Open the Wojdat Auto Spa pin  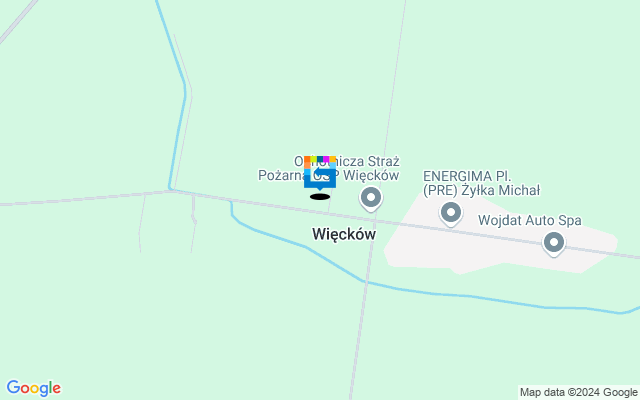click(x=554, y=244)
